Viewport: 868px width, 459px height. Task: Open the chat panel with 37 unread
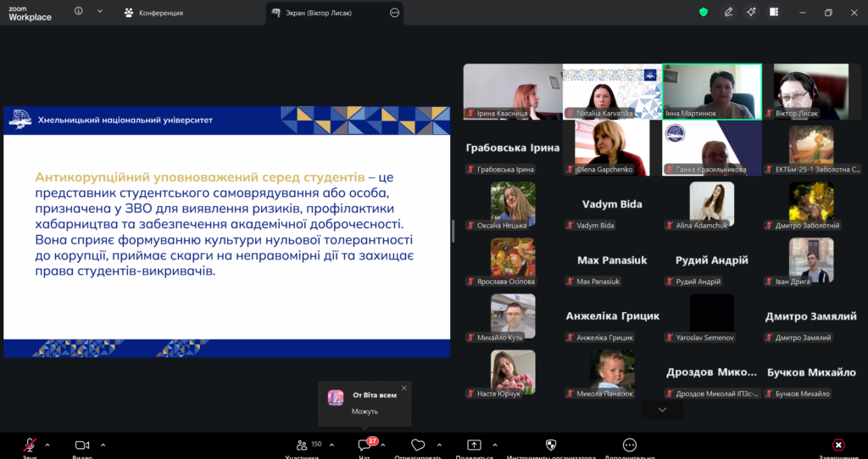pyautogui.click(x=364, y=445)
